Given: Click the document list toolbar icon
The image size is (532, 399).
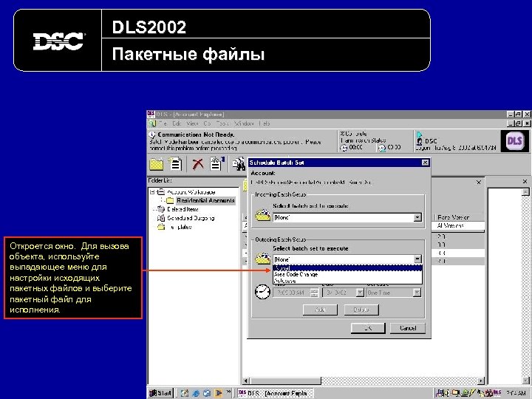Looking at the screenshot, I should 175,164.
